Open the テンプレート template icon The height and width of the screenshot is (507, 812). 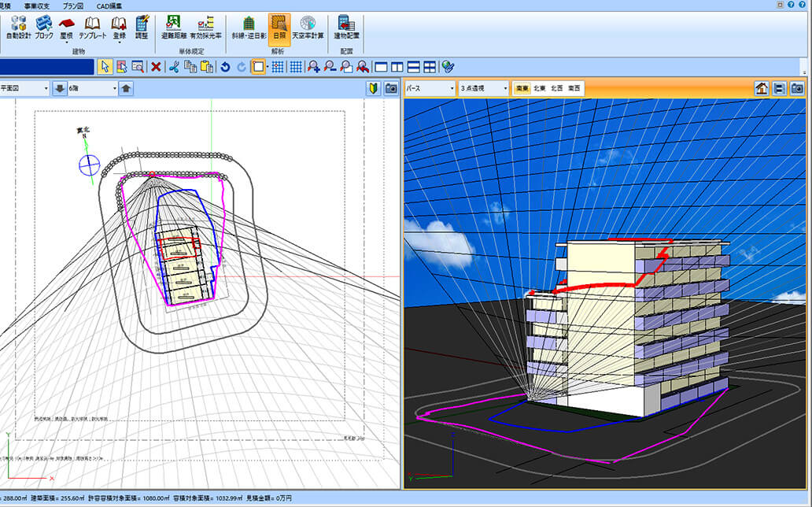tap(92, 27)
